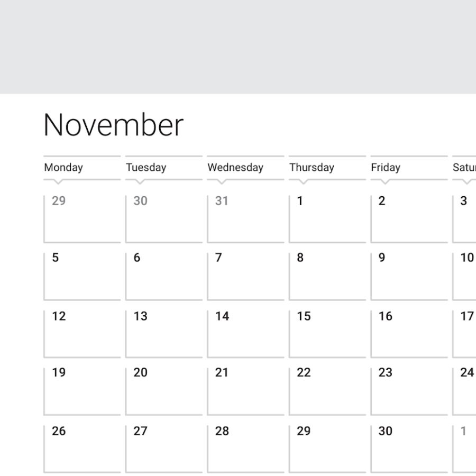Select the greyed-out October 31 cell
Screen dimensions: 476x476
pyautogui.click(x=245, y=218)
